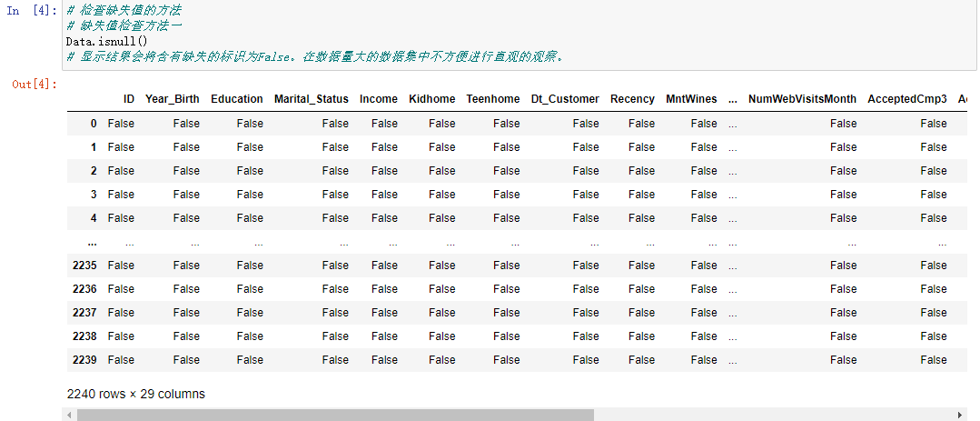Click row index 2239

pyautogui.click(x=84, y=360)
